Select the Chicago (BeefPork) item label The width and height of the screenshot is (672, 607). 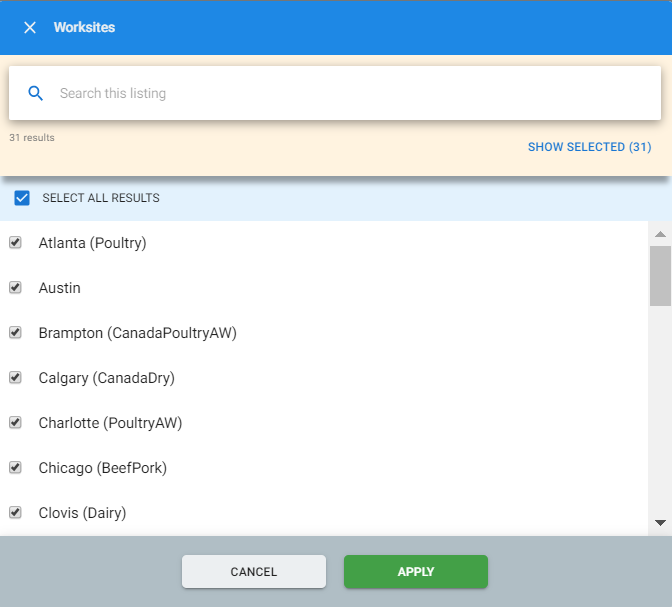click(x=102, y=468)
